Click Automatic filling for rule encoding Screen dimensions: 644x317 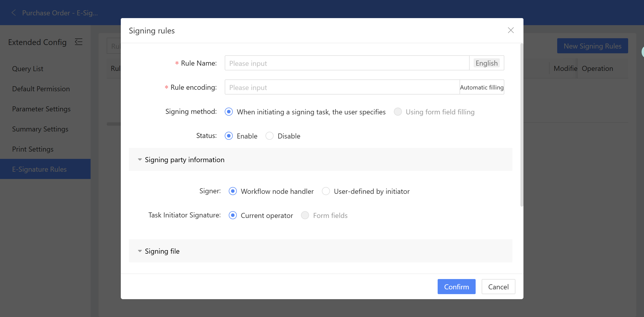click(481, 87)
